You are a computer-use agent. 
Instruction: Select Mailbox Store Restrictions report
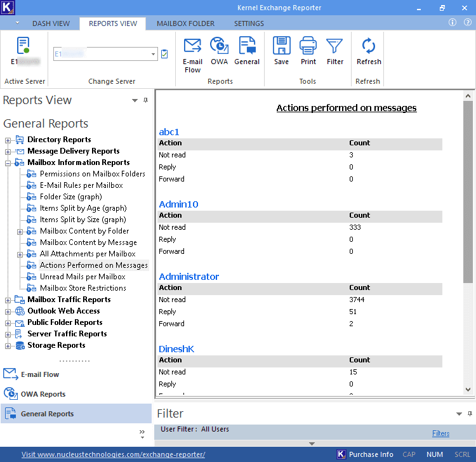[83, 288]
